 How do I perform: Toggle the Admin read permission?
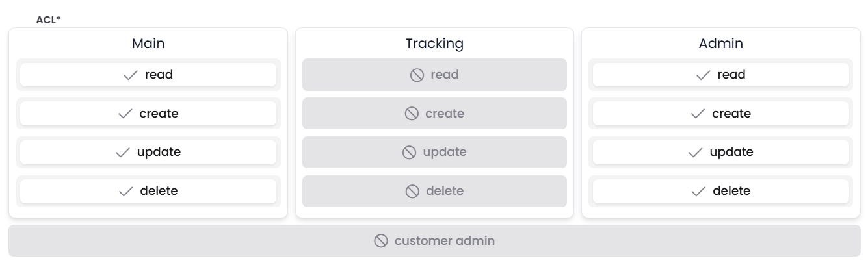point(720,75)
